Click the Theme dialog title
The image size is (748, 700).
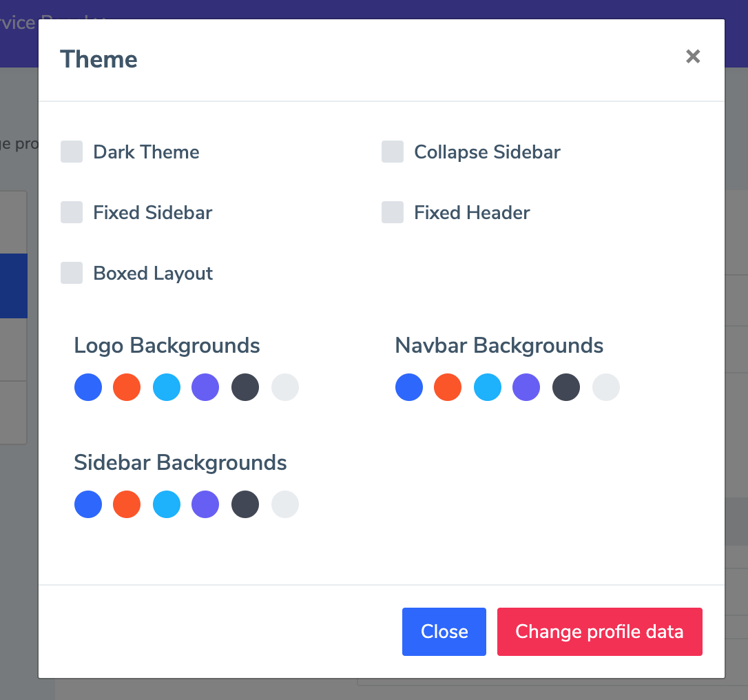(98, 59)
